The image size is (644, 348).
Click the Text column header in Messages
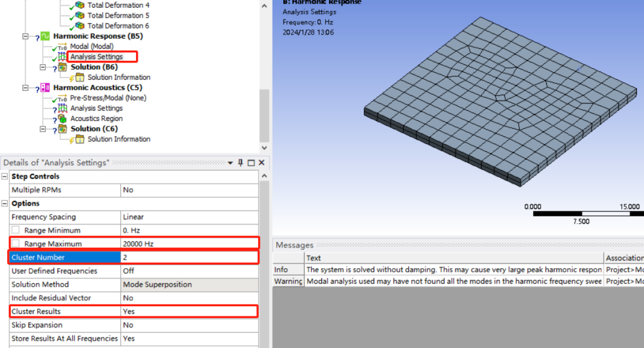(x=454, y=258)
